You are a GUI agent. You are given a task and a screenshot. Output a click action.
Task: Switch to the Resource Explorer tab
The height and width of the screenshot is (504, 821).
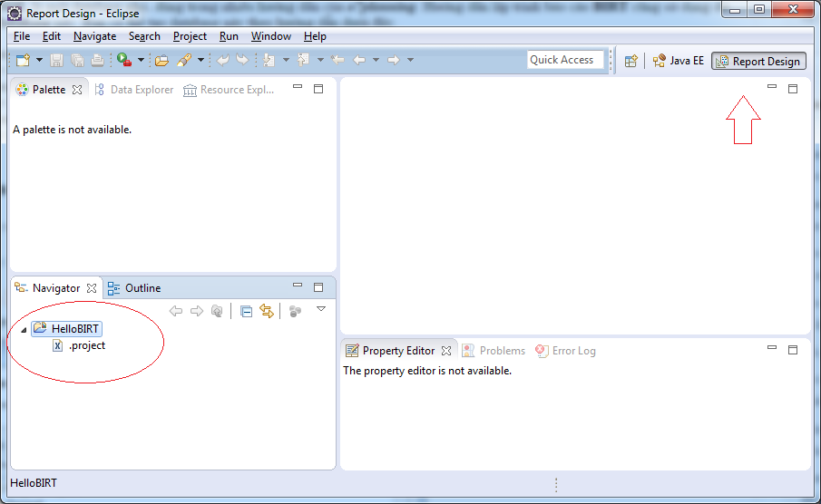pos(229,90)
